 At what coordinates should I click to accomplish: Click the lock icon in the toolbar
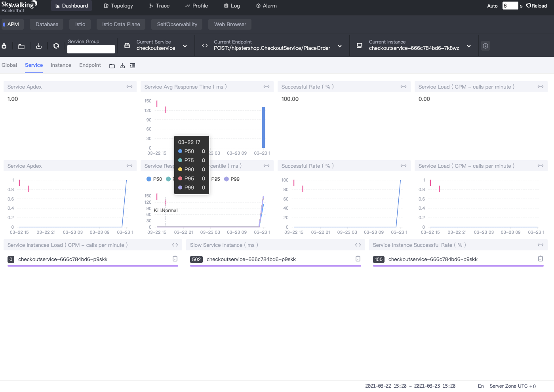click(x=4, y=46)
